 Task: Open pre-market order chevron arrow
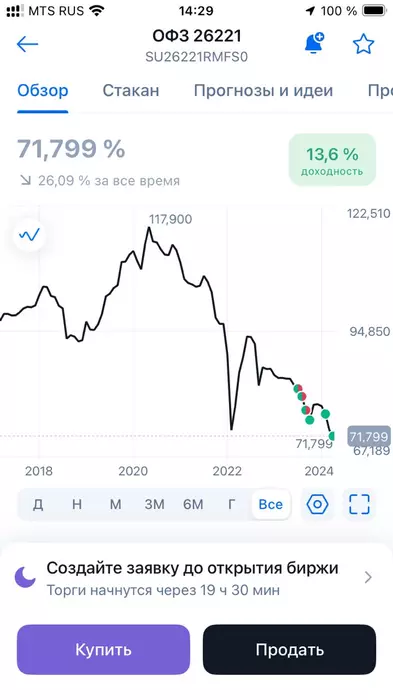(368, 577)
